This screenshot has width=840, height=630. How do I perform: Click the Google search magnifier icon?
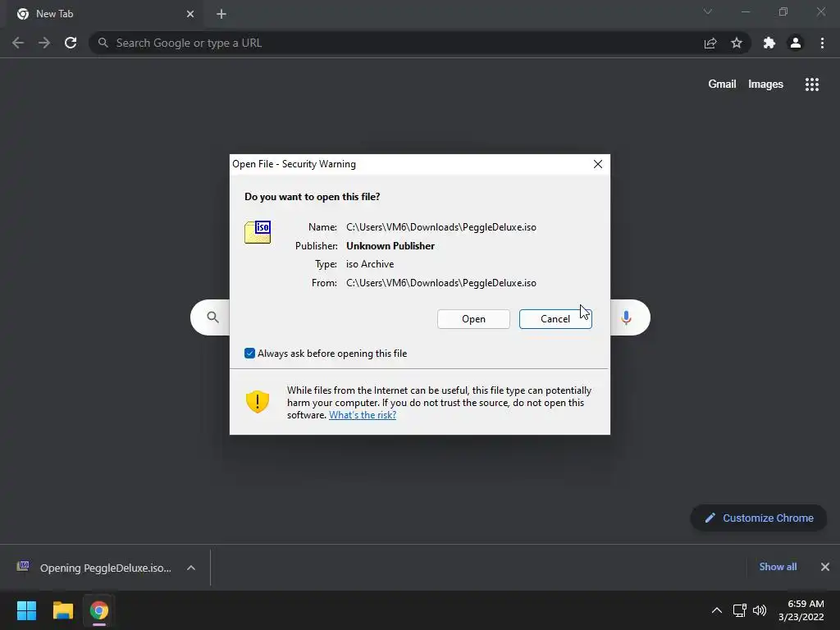[x=212, y=317]
